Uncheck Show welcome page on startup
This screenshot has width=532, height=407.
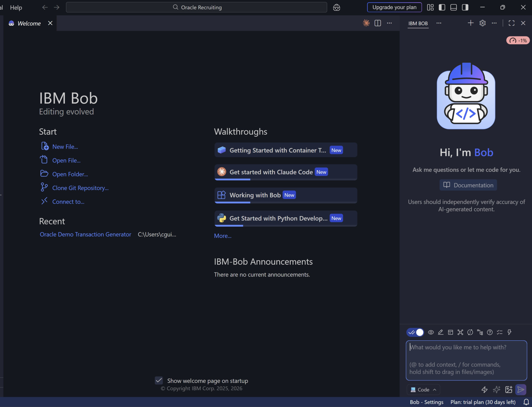coord(159,380)
